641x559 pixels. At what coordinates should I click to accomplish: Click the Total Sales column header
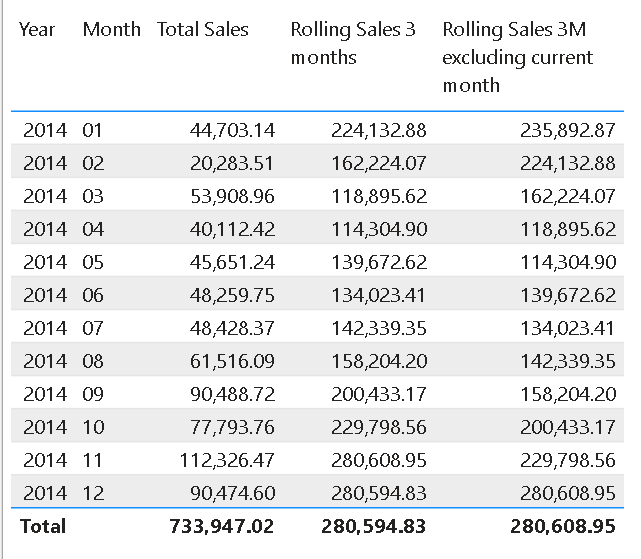coord(203,29)
